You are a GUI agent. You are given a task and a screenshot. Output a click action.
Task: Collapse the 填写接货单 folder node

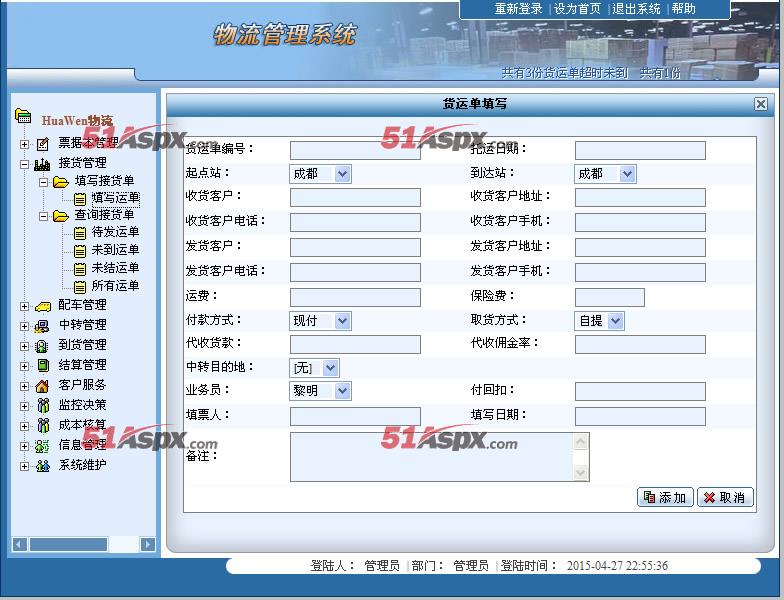44,182
